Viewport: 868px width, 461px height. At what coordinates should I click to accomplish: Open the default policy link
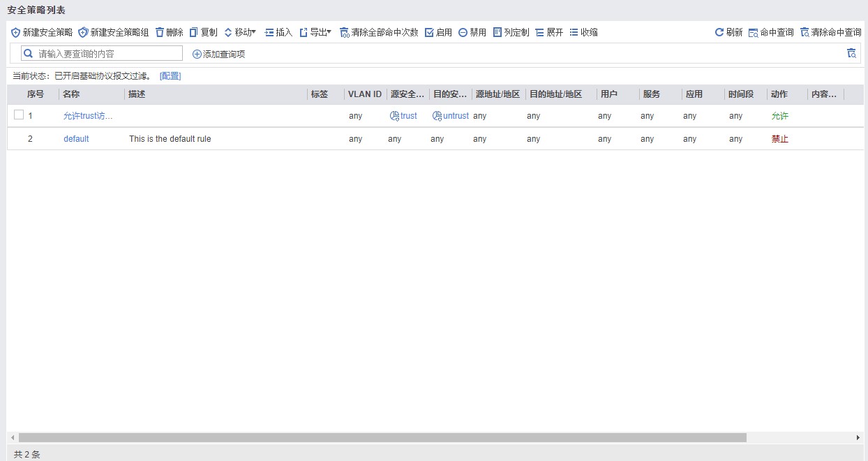click(76, 139)
